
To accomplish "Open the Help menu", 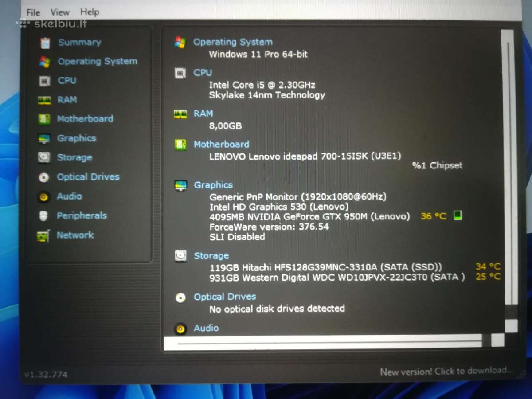I will (90, 12).
